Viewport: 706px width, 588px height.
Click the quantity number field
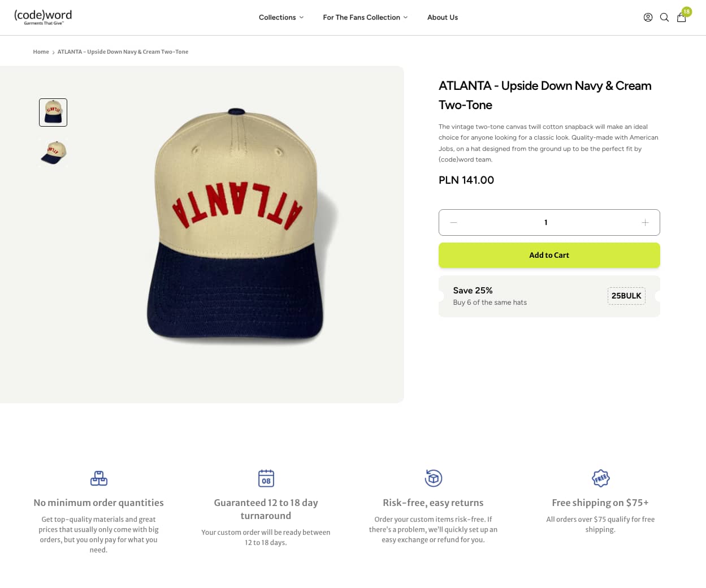coord(546,223)
